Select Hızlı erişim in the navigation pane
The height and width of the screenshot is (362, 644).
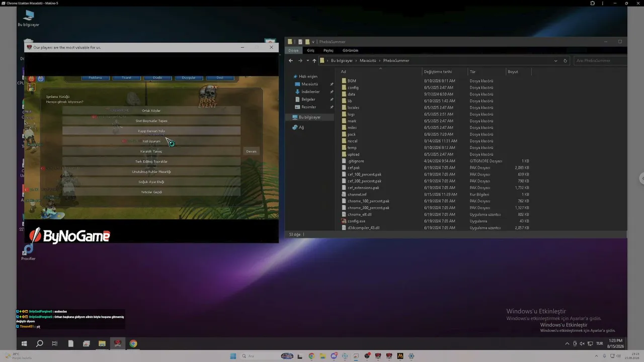(308, 76)
